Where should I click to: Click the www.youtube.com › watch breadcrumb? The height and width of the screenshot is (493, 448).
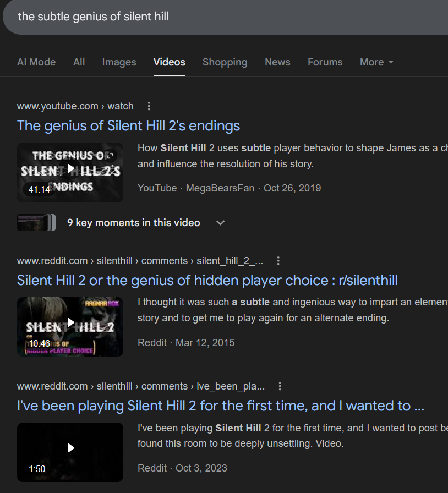click(x=75, y=106)
